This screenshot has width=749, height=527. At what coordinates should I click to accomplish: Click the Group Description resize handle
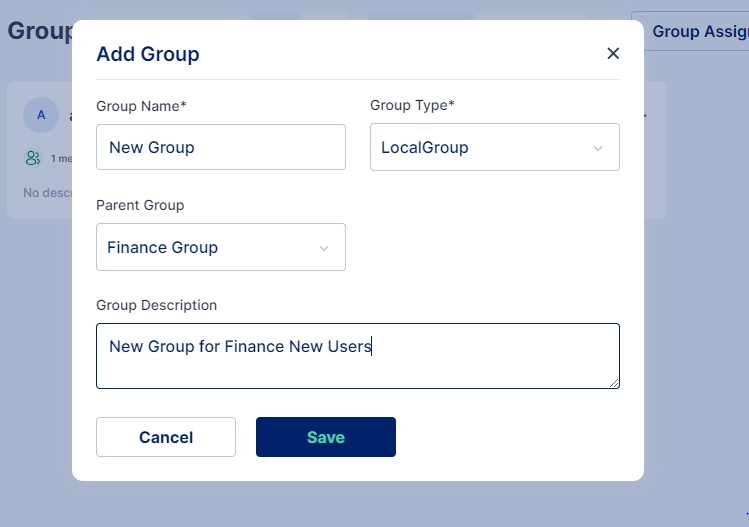[614, 382]
